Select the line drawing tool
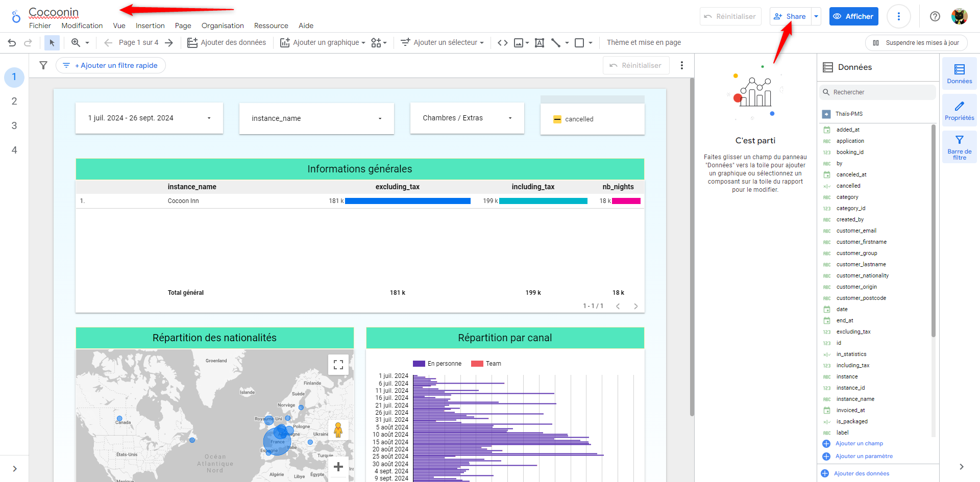This screenshot has height=482, width=980. 556,43
